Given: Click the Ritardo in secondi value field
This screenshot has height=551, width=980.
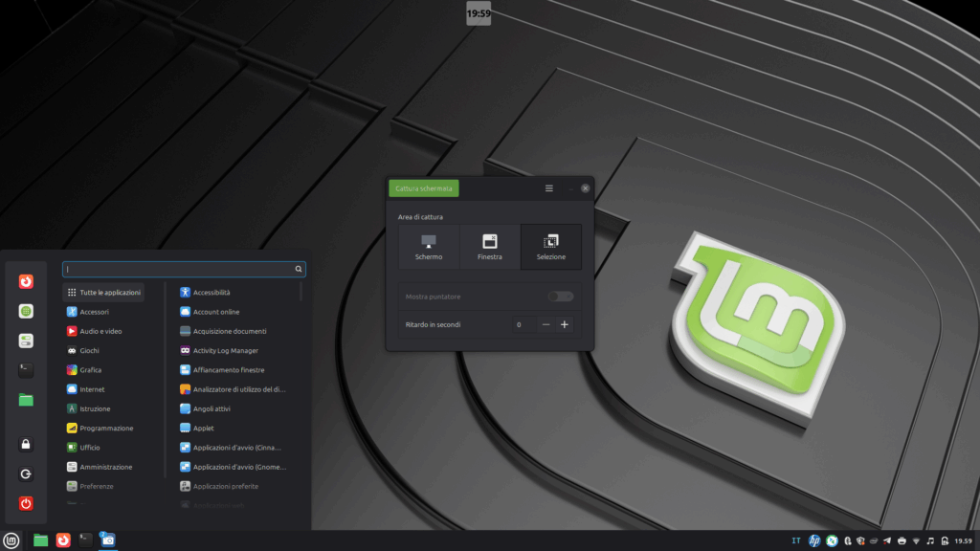Looking at the screenshot, I should click(x=520, y=325).
